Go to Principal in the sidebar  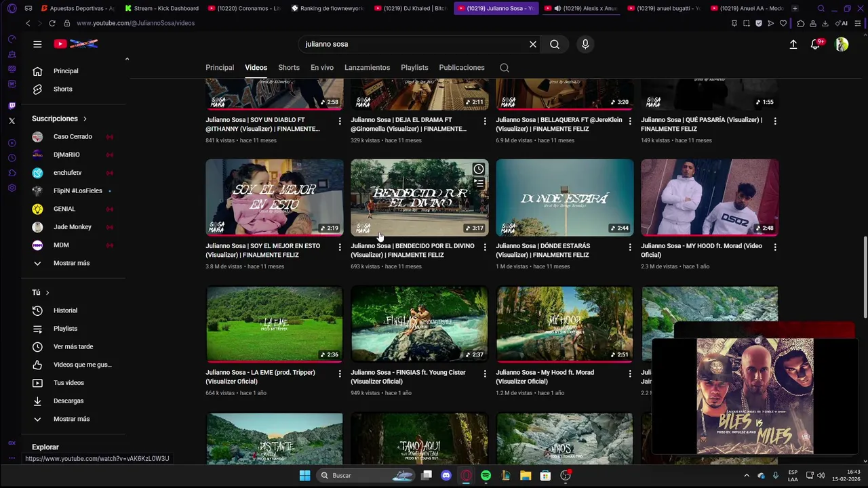(x=73, y=71)
